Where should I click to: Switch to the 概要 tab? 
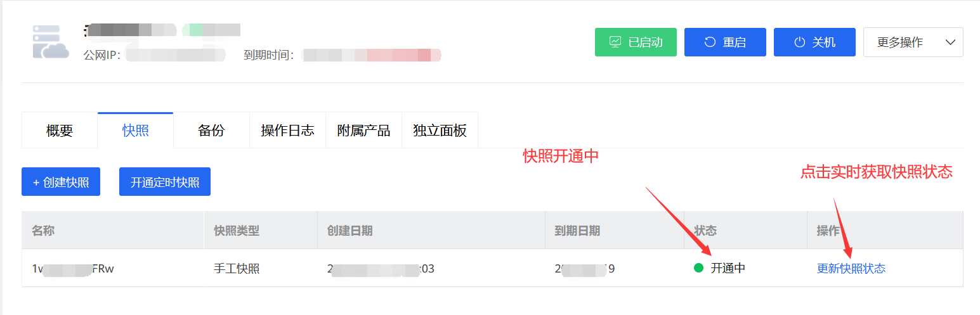(x=60, y=131)
